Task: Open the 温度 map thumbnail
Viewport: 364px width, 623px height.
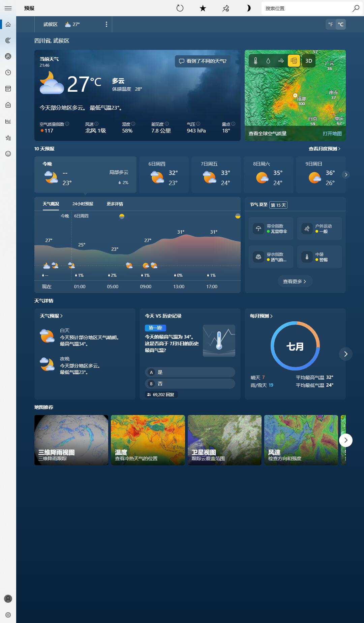Action: click(148, 440)
